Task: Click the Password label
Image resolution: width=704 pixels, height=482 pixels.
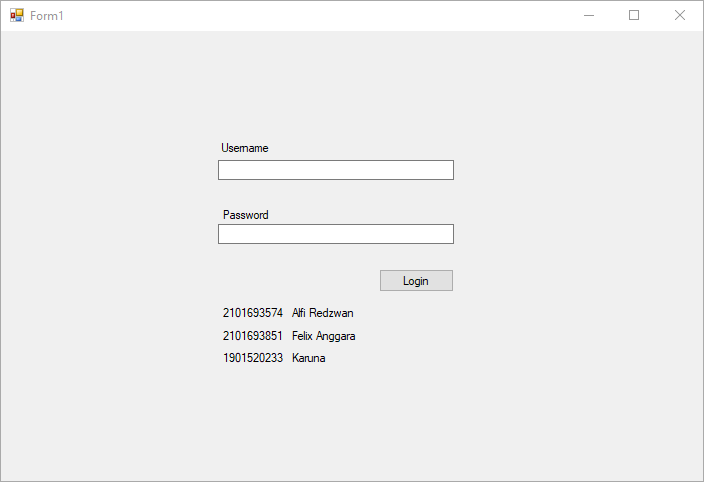Action: (x=246, y=215)
